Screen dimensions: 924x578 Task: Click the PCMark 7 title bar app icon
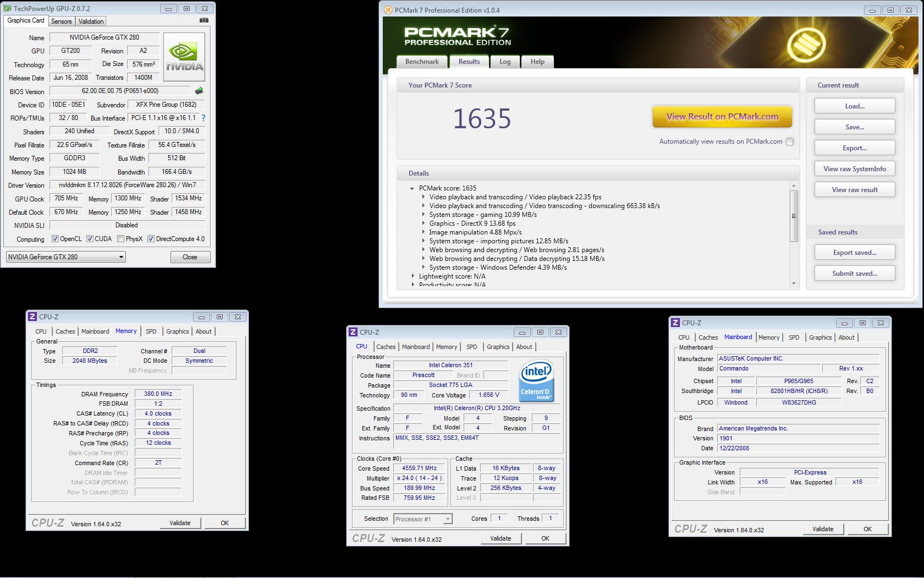coord(388,10)
